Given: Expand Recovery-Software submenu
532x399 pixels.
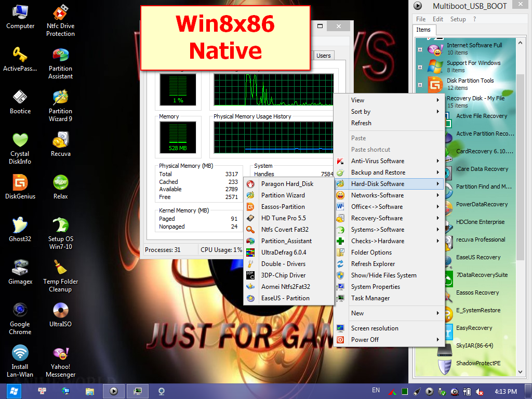Looking at the screenshot, I should pos(389,218).
